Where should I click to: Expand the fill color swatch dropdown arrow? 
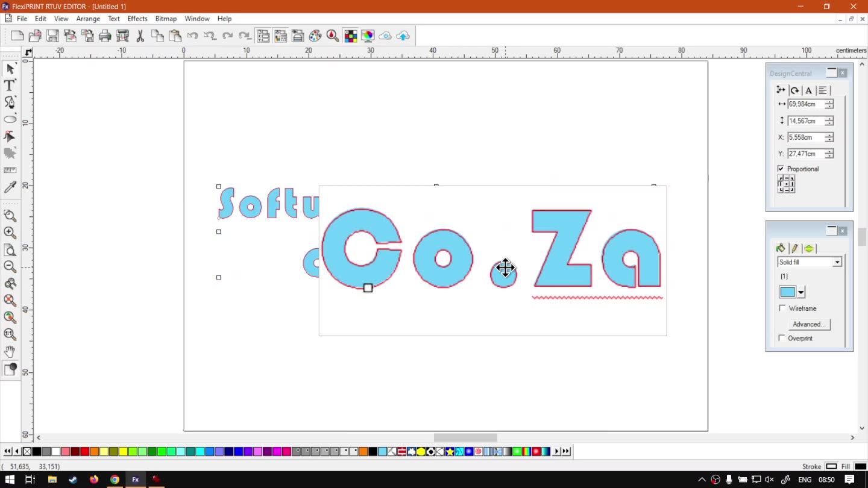click(801, 293)
